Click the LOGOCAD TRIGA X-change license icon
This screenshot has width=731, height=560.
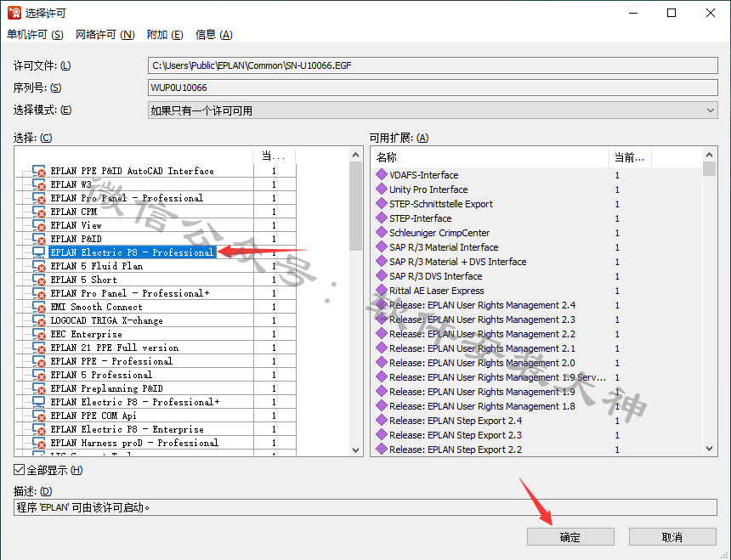point(39,320)
